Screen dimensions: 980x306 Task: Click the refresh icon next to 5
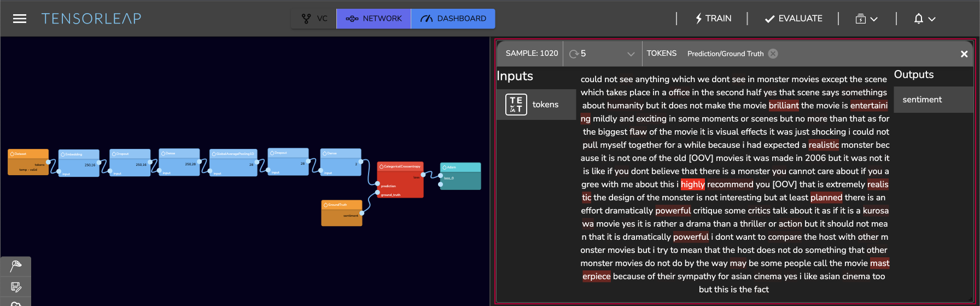pyautogui.click(x=574, y=54)
